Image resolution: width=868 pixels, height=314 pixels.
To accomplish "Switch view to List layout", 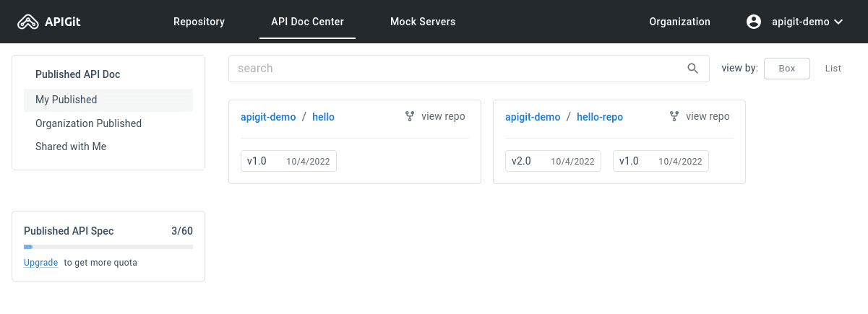I will pyautogui.click(x=833, y=69).
